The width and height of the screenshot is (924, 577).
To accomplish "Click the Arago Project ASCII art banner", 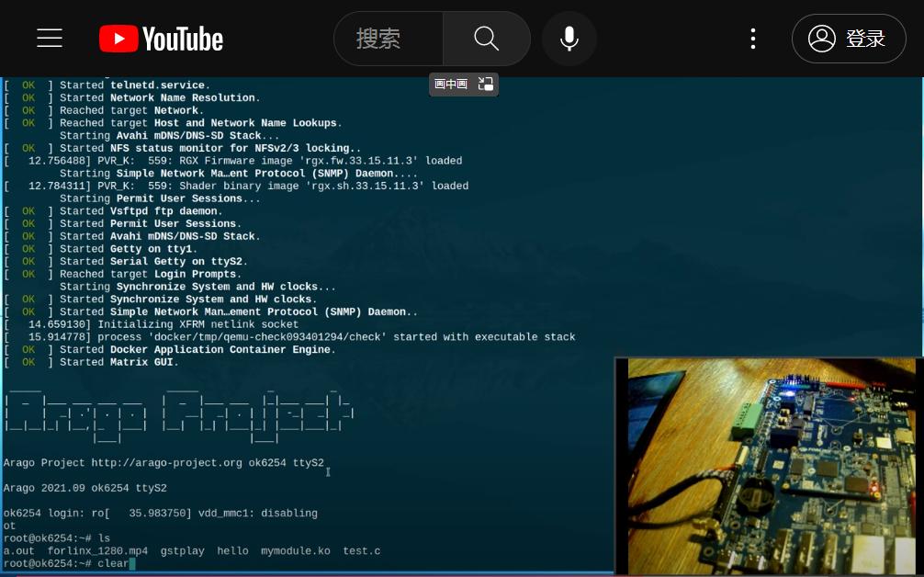I will [x=179, y=415].
